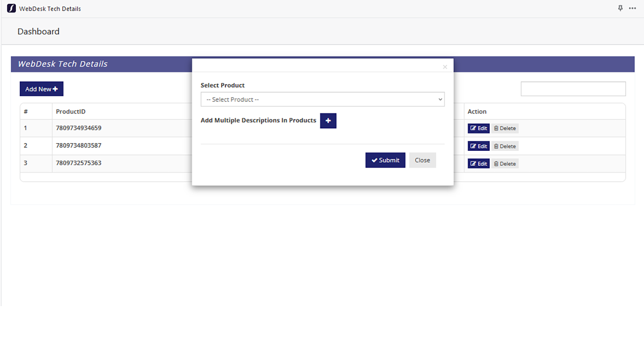Delete the row for product 7809734934659
The height and width of the screenshot is (362, 644).
(505, 128)
